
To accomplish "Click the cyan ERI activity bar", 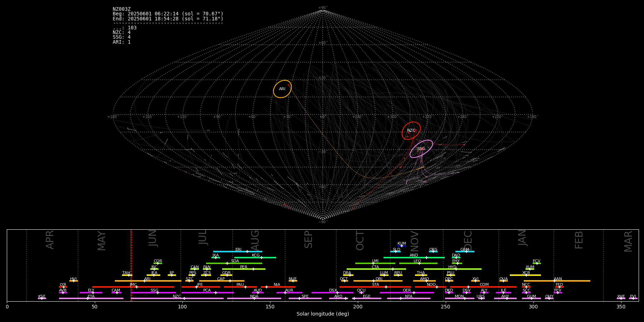I will click(x=238, y=252).
